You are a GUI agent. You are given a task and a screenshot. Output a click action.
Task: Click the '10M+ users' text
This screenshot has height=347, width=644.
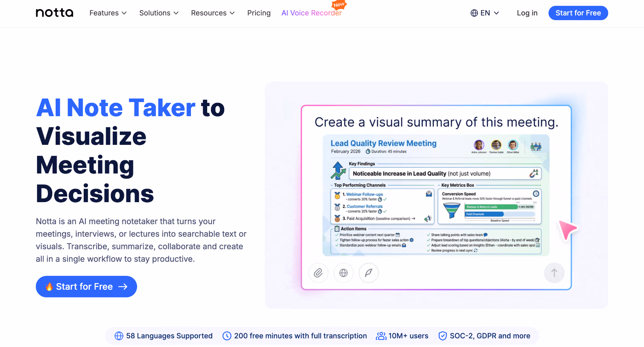tap(408, 336)
